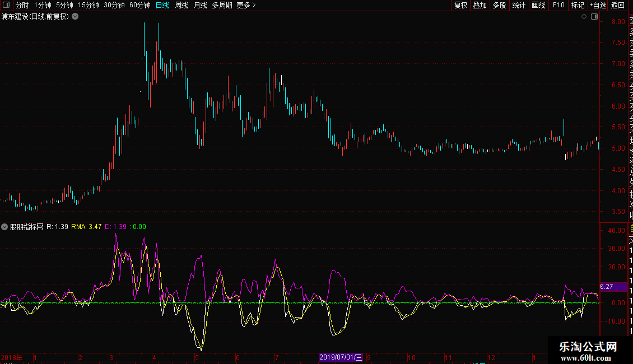Click 返回 to go back
The height and width of the screenshot is (364, 633).
pyautogui.click(x=618, y=5)
